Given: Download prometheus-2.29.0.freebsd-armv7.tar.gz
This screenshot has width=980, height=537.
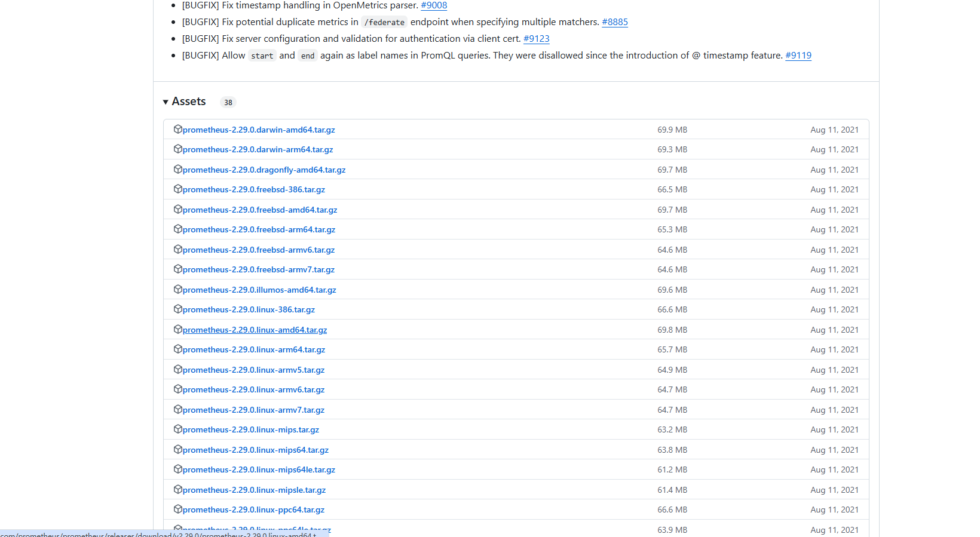Looking at the screenshot, I should coord(259,269).
